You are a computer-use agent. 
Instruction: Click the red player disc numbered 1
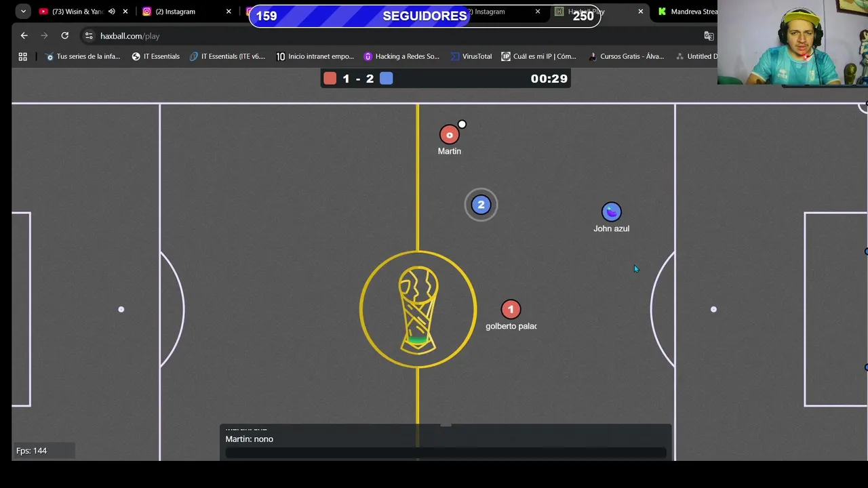coord(511,310)
